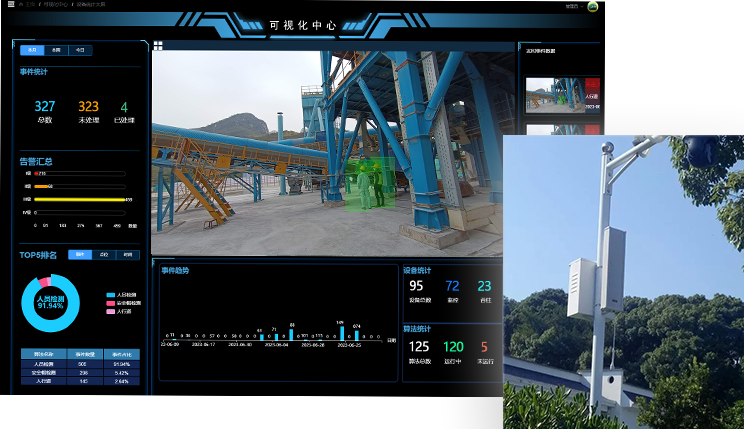Open the user avatar in top-right corner

tap(592, 6)
